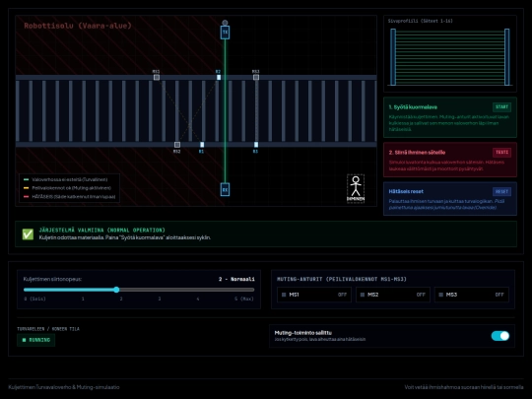Click the green legend marker for safe curtain

click(x=27, y=179)
